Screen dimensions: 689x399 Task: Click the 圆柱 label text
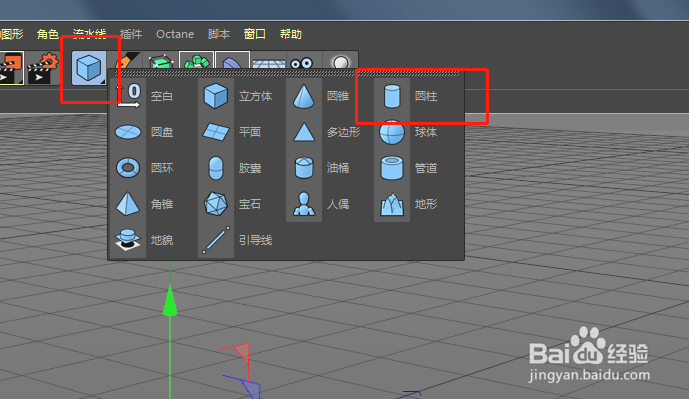(x=426, y=96)
